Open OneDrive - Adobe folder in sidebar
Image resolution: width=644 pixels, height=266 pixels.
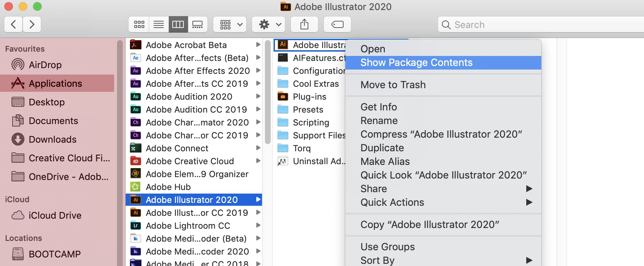57,177
